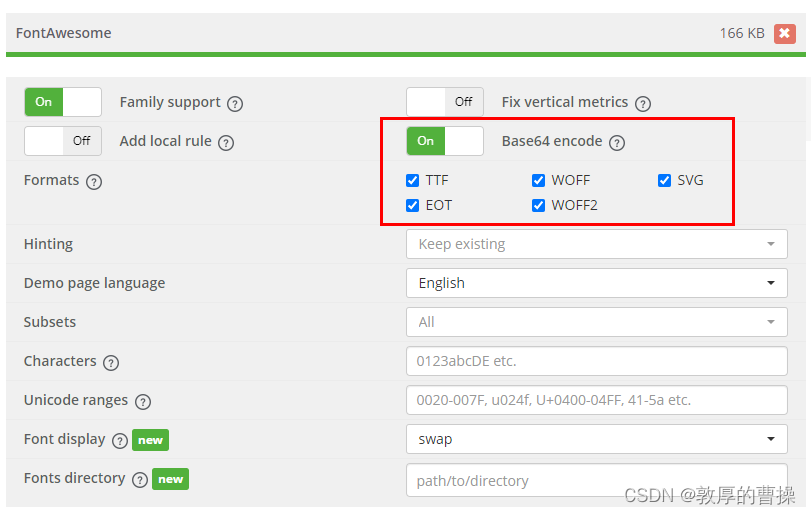Uncheck the WOFF format checkbox
811x514 pixels.
pyautogui.click(x=538, y=180)
